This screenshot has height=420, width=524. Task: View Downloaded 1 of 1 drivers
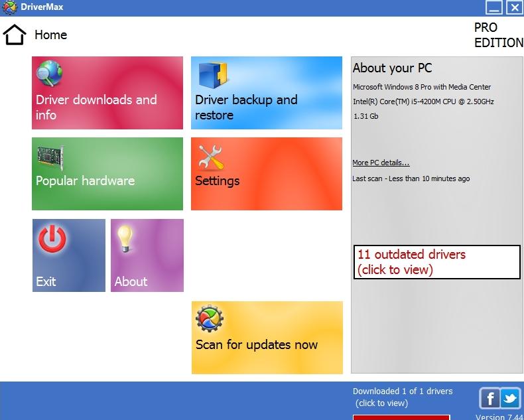point(403,397)
